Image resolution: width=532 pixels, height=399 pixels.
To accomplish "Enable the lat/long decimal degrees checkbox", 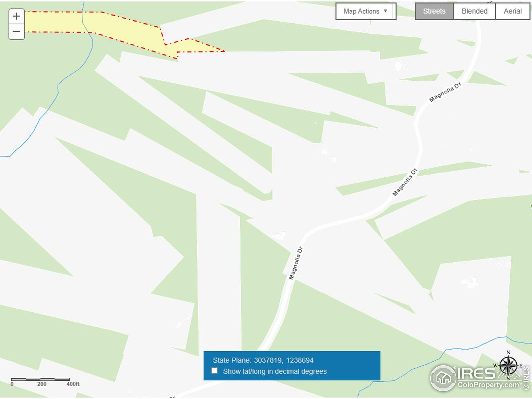I will coord(214,371).
